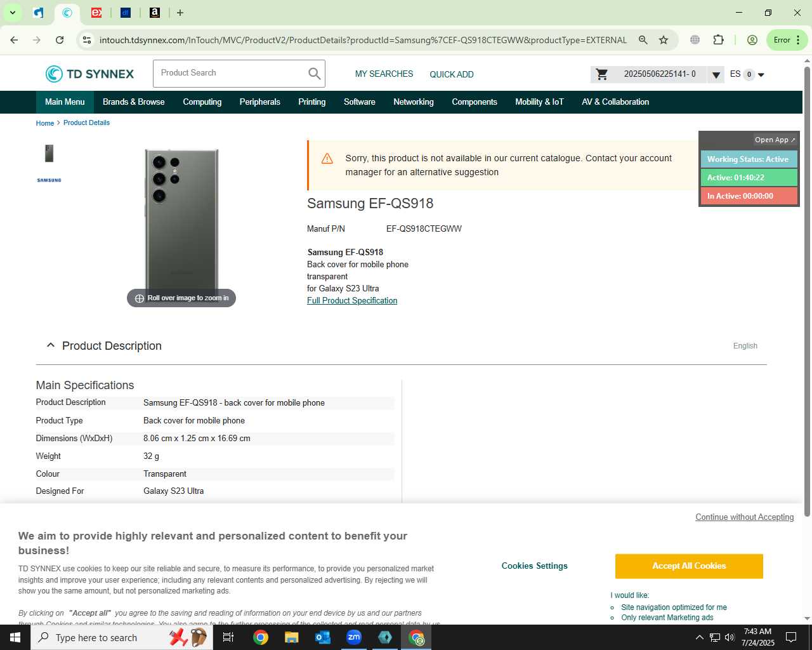Bookmark this page with star icon
Viewport: 812px width, 650px height.
pos(664,40)
